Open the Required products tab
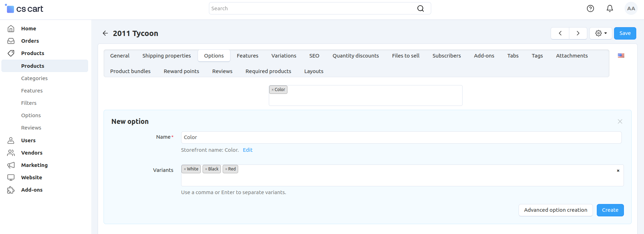This screenshot has height=234, width=644. 268,71
